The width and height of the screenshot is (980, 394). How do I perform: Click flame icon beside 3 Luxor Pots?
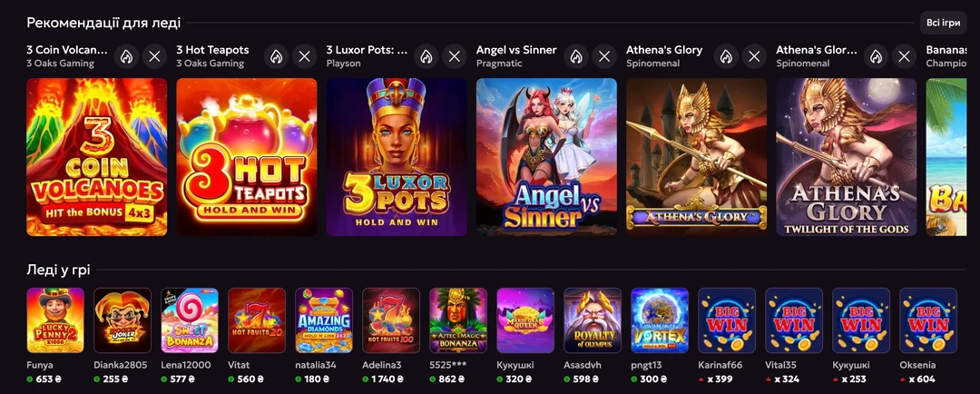(426, 56)
